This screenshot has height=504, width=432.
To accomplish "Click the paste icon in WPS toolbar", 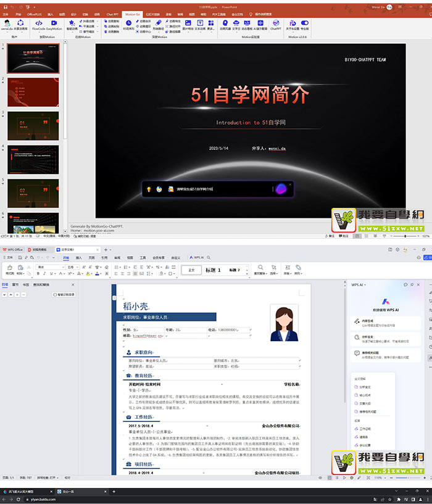I will coord(20,268).
